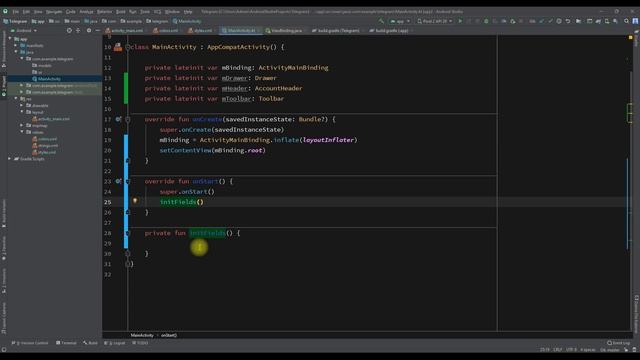Start debugging with the green bug icon
Viewport: 640px width, 360px height.
[x=486, y=21]
